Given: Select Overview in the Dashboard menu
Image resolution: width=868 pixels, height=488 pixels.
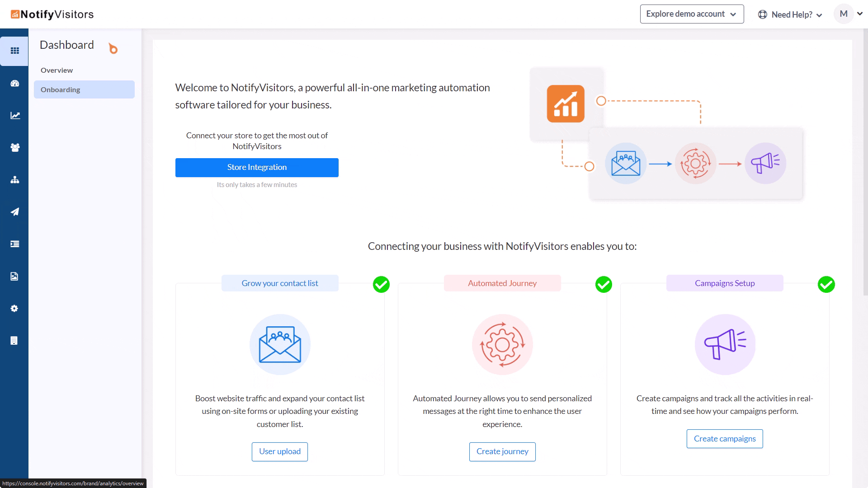Looking at the screenshot, I should pos(57,70).
